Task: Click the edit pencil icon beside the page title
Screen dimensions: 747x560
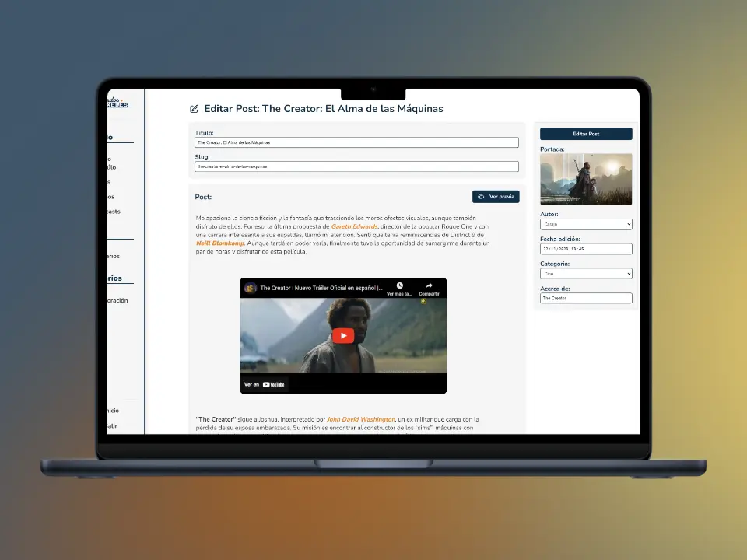Action: click(x=194, y=109)
